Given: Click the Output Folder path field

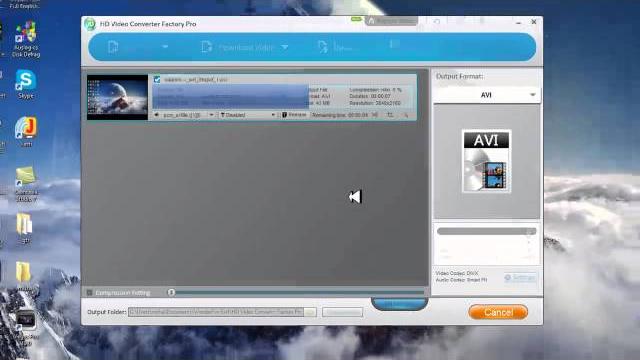Looking at the screenshot, I should (216, 312).
